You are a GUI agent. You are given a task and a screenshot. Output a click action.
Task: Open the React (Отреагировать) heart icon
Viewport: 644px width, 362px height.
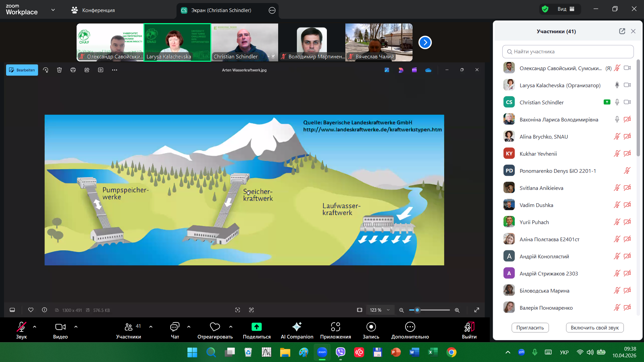[215, 327]
